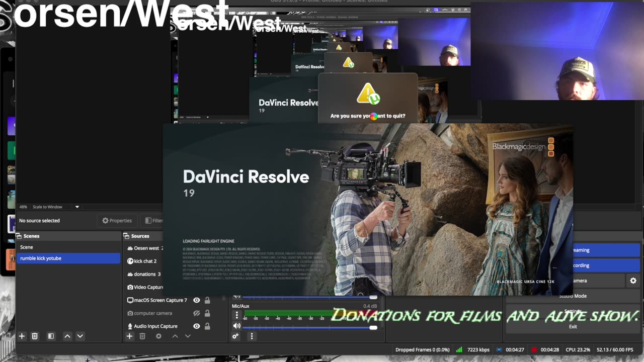Add a new source with the Sources plus icon

(129, 336)
